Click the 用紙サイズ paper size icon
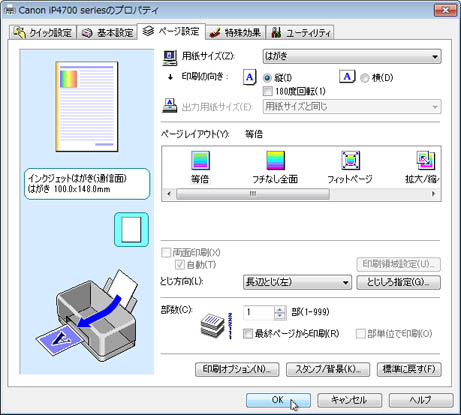461x415 pixels. coord(170,58)
